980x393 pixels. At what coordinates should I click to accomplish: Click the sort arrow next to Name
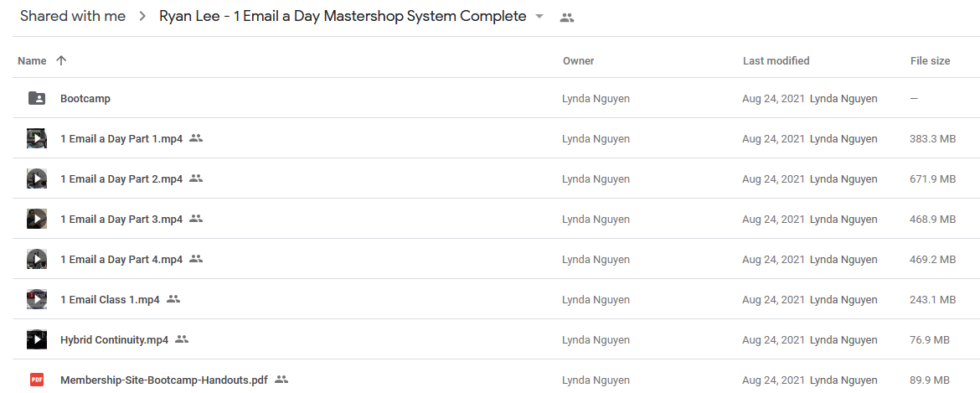click(60, 60)
